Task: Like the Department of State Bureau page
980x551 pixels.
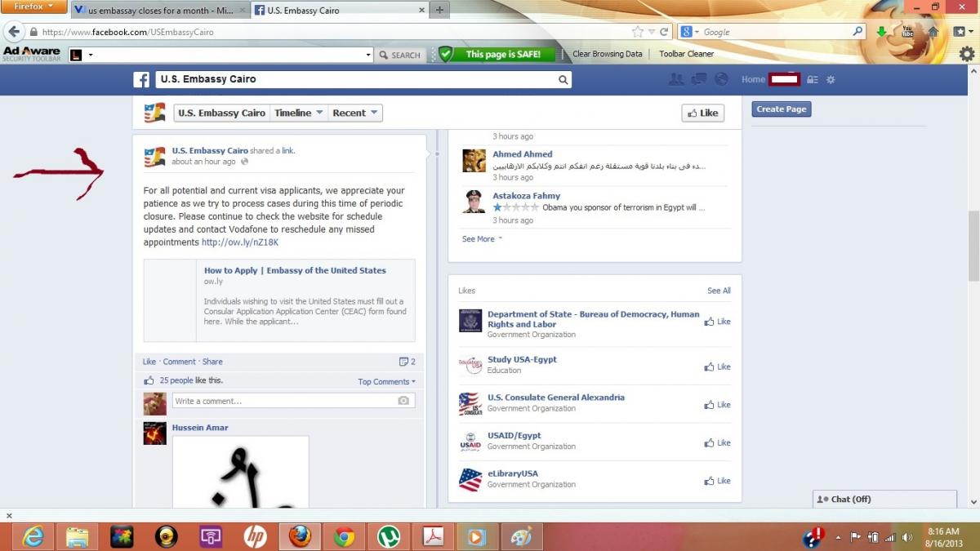Action: click(717, 322)
